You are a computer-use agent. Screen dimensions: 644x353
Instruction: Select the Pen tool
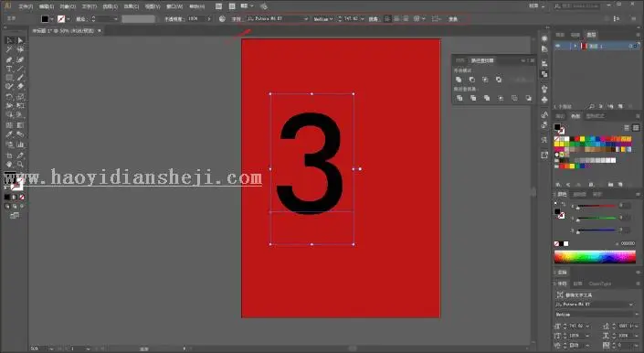pyautogui.click(x=10, y=59)
